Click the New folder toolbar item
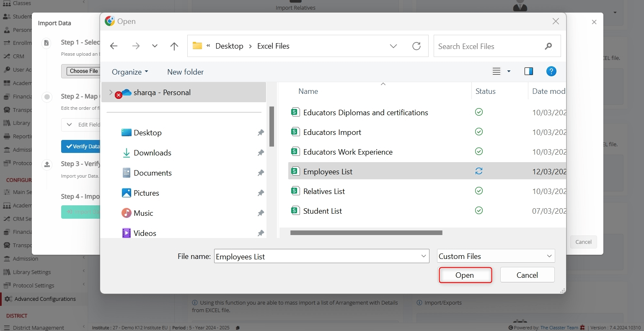644x331 pixels. [x=185, y=72]
